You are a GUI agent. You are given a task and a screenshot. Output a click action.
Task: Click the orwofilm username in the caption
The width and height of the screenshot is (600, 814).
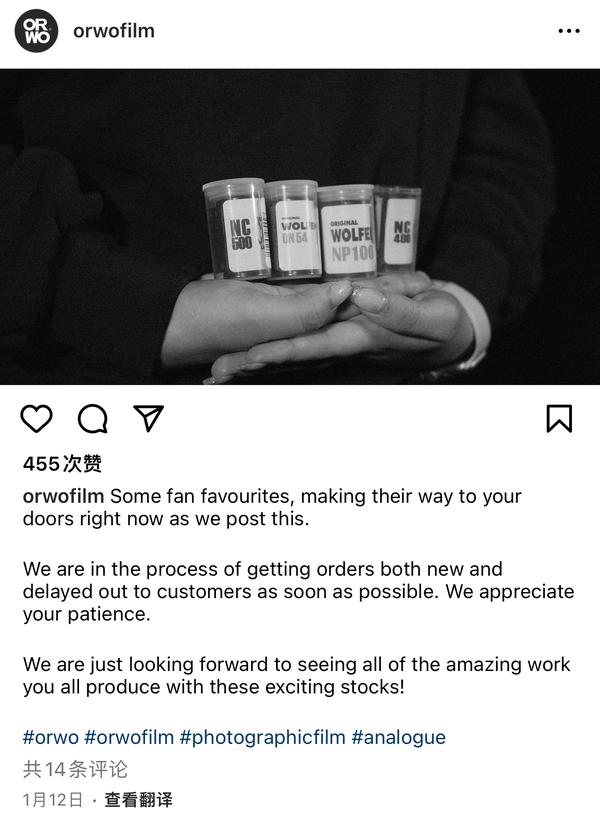pos(63,497)
